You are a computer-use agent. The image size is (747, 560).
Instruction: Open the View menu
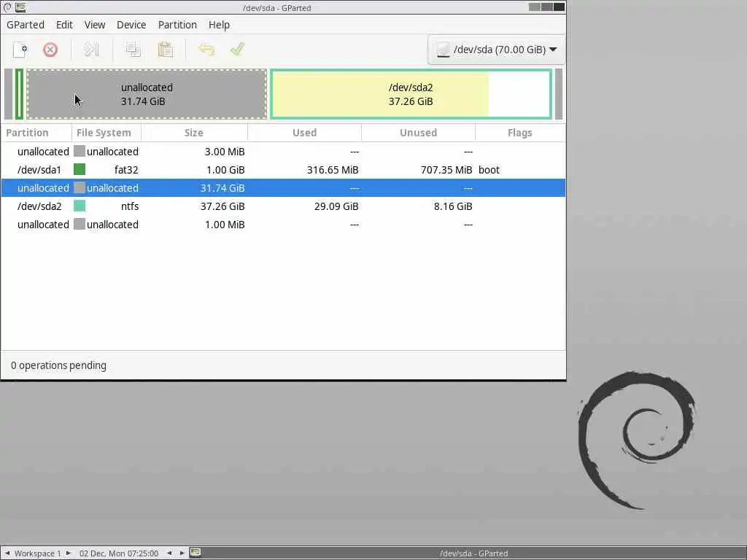pyautogui.click(x=95, y=25)
